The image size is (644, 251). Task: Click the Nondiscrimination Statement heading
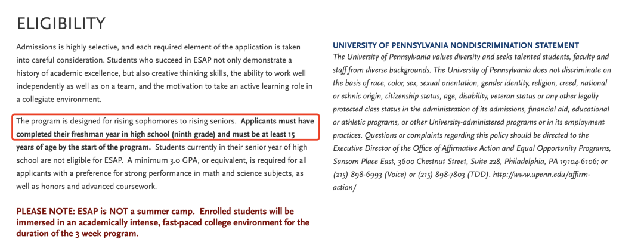pyautogui.click(x=456, y=45)
